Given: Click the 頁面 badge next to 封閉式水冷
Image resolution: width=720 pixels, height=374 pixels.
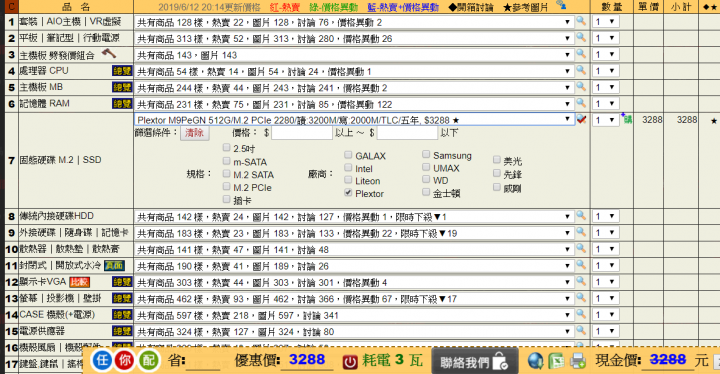Looking at the screenshot, I should point(114,266).
